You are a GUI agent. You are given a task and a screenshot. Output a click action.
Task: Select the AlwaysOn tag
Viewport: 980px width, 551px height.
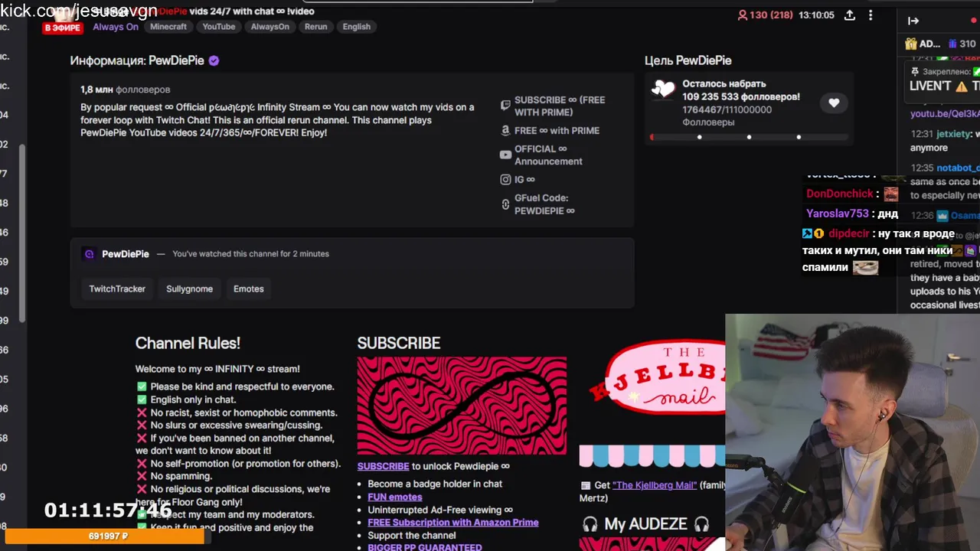(x=270, y=27)
